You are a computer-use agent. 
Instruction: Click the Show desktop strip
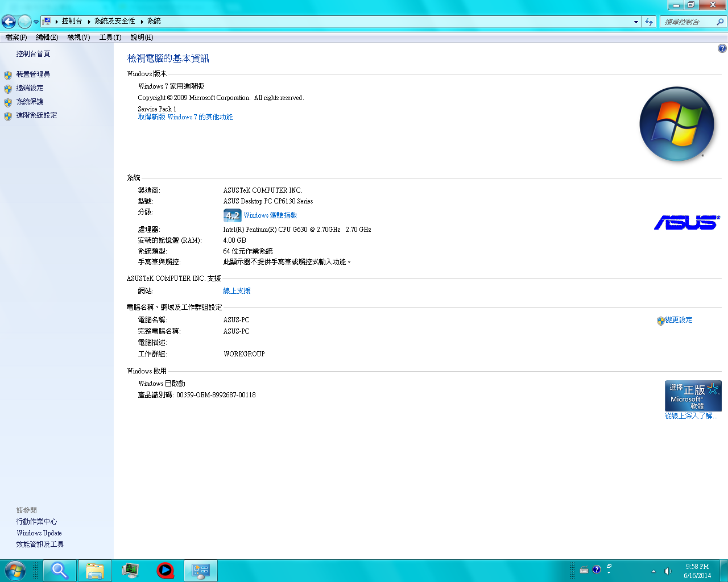coord(724,571)
